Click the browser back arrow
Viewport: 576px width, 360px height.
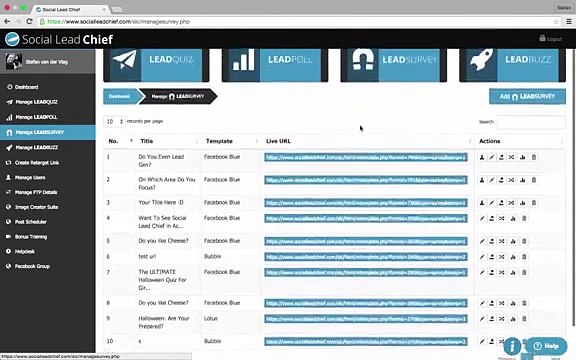pos(7,22)
